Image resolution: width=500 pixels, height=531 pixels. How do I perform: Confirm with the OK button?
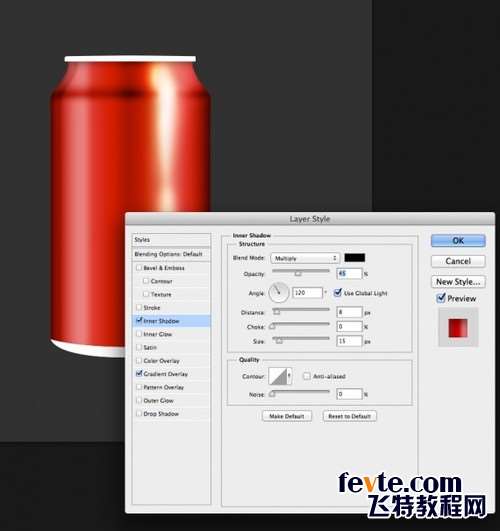tap(458, 241)
